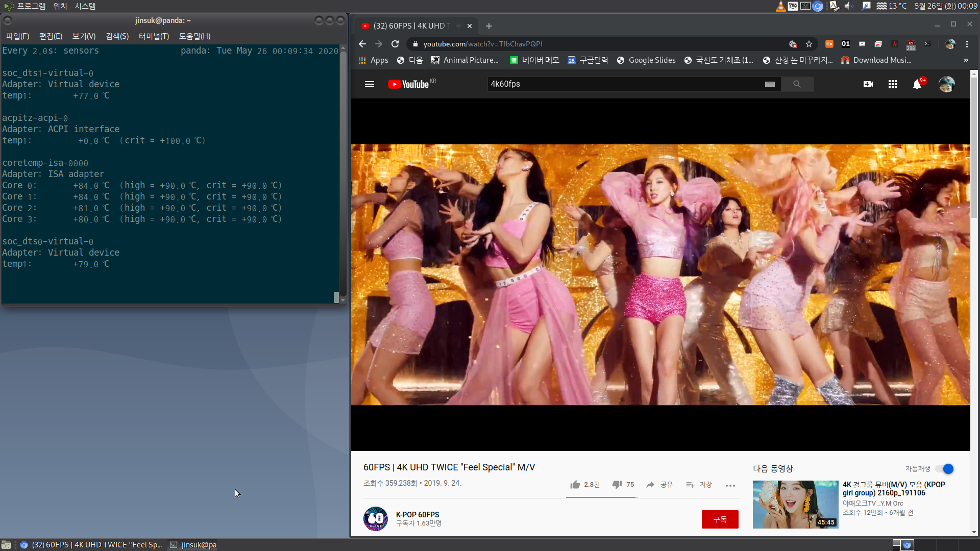Toggle the 자동재생 autoplay switch
The height and width of the screenshot is (551, 980).
coord(945,469)
